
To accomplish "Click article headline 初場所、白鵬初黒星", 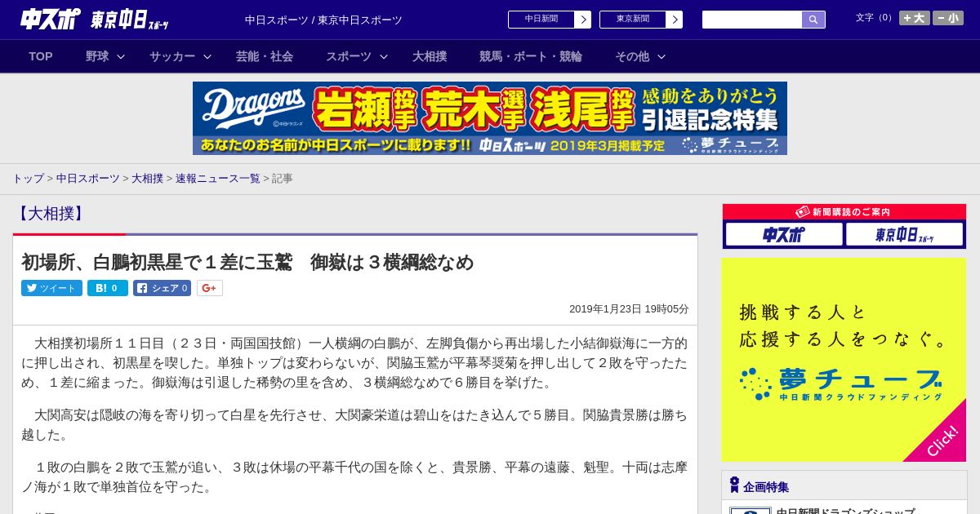I will click(247, 262).
